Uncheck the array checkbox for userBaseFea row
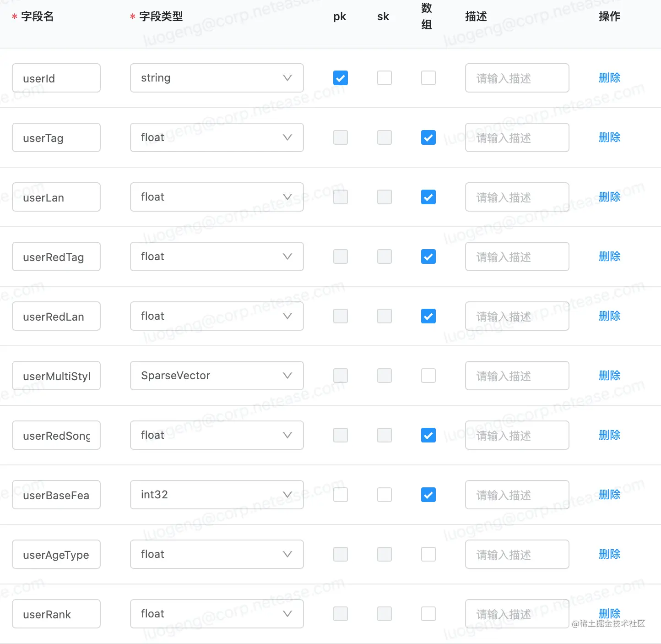This screenshot has height=644, width=661. pos(428,495)
